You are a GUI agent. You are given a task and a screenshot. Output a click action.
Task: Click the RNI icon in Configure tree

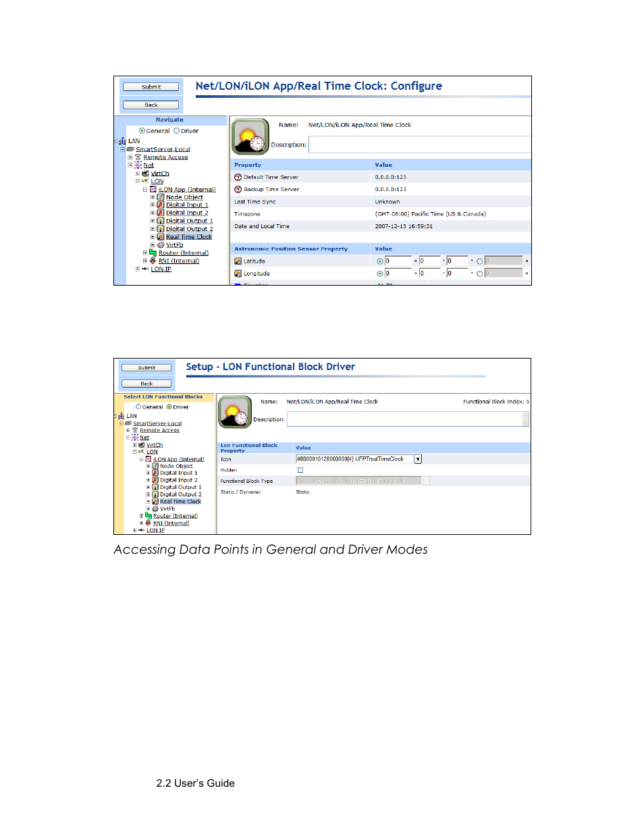click(x=153, y=261)
